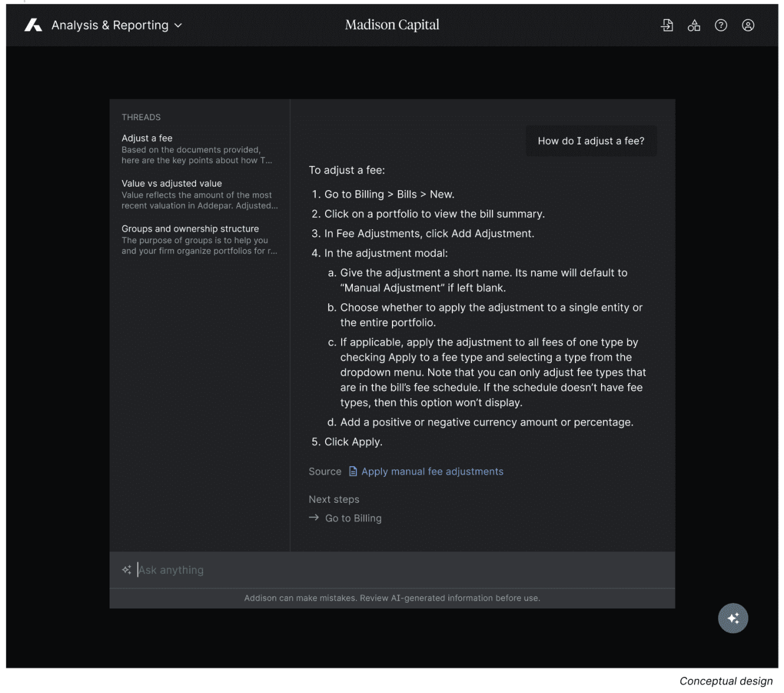The height and width of the screenshot is (693, 784).
Task: Click step 'In Fee Adjustments, click Add Adjustment.'
Action: click(x=429, y=233)
